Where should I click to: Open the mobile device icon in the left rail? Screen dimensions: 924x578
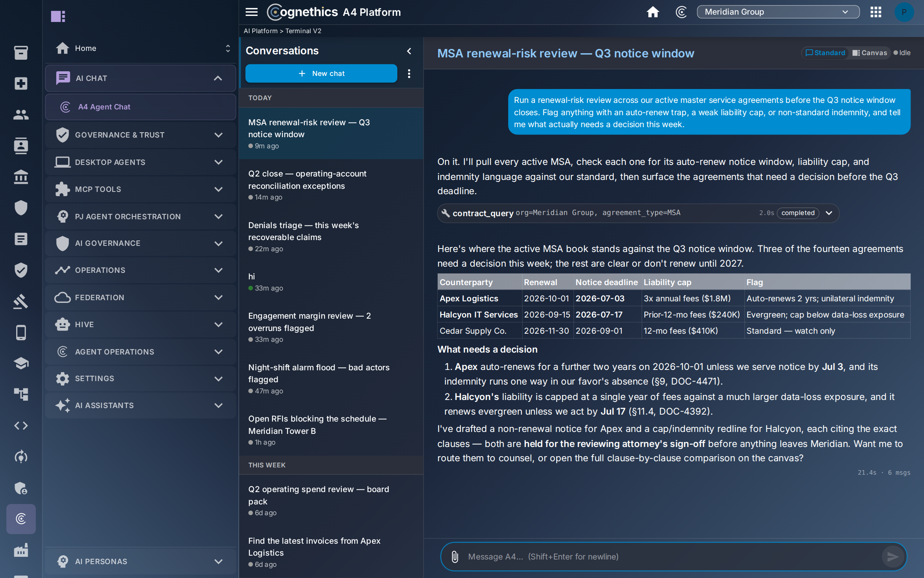click(x=21, y=332)
